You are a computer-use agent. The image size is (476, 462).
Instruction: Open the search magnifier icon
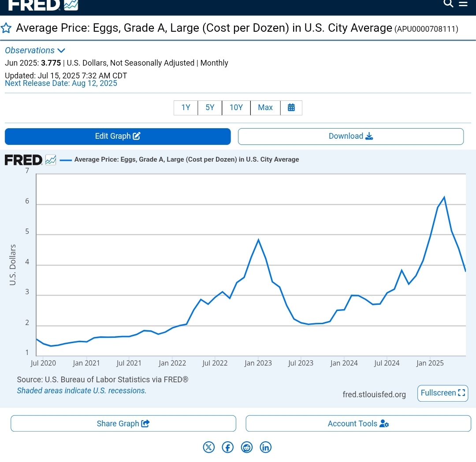pos(448,4)
